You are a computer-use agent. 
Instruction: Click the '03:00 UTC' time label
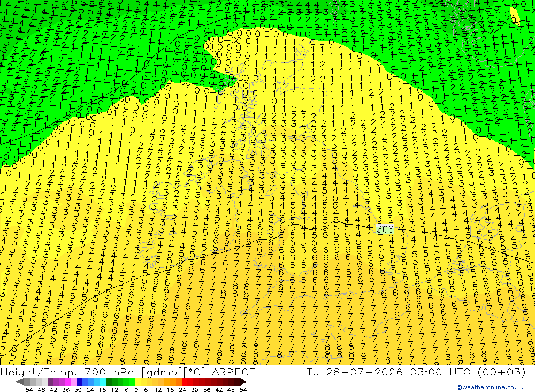pos(440,372)
